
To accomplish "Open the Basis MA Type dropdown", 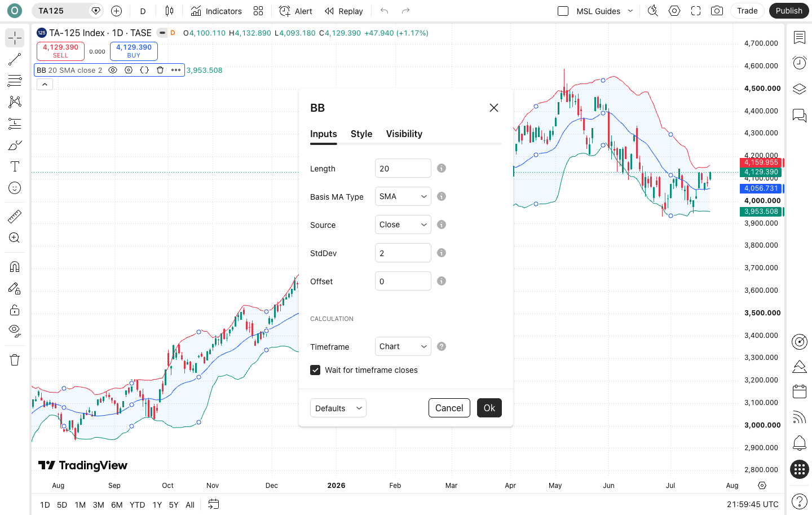I will pyautogui.click(x=403, y=196).
